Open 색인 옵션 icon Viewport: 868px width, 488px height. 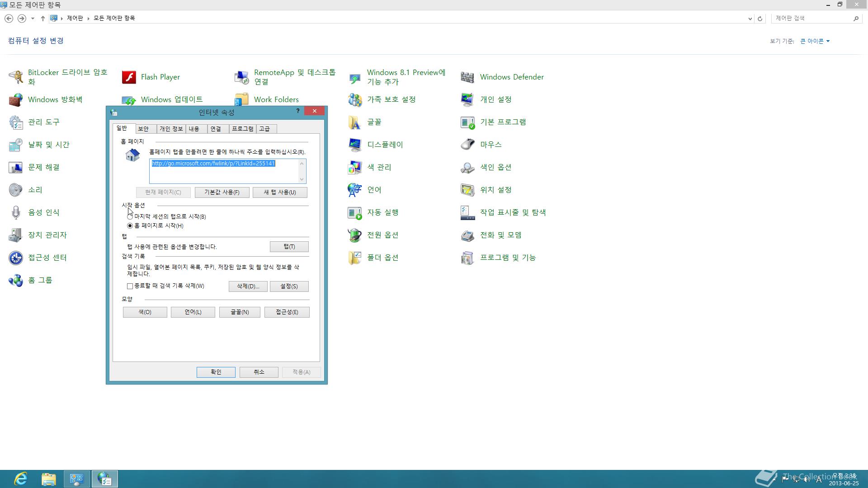[x=467, y=167]
